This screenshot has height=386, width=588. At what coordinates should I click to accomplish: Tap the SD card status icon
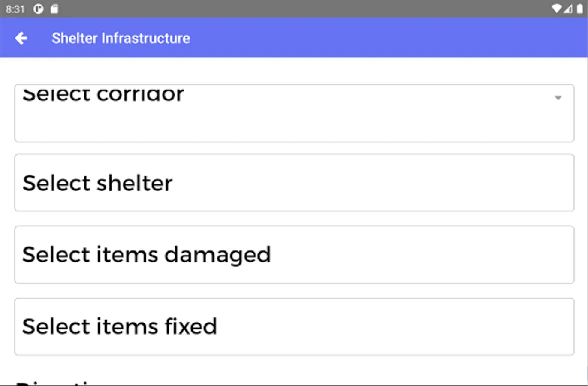54,9
